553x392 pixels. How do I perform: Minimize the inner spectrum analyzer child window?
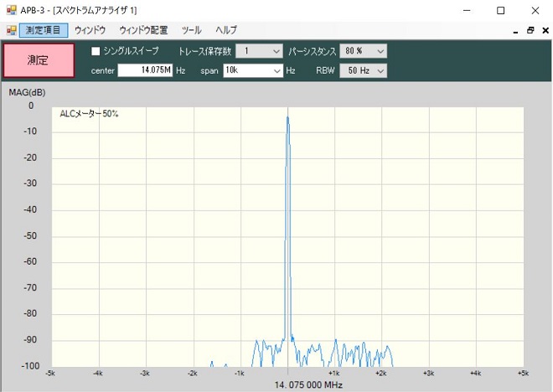[x=515, y=31]
